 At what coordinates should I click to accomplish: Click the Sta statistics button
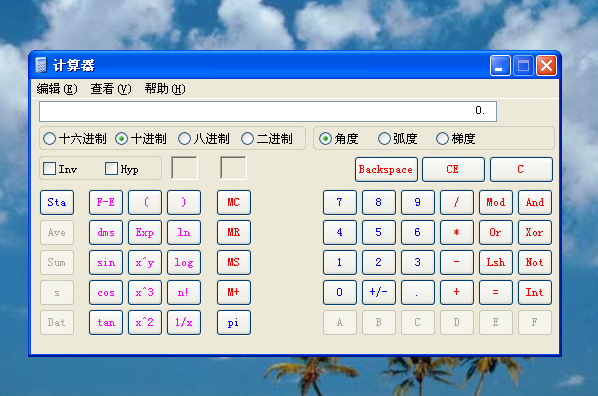point(57,202)
